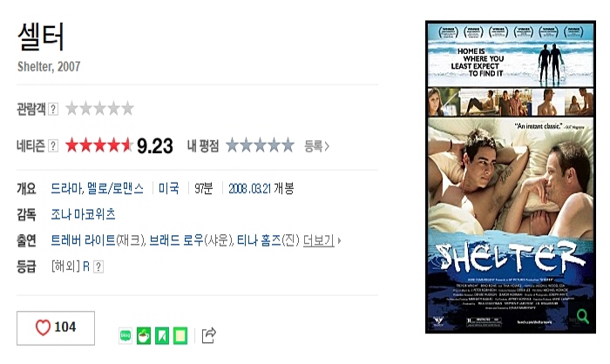Click the heart like button showing 104
Image resolution: width=610 pixels, height=364 pixels.
pos(56,327)
